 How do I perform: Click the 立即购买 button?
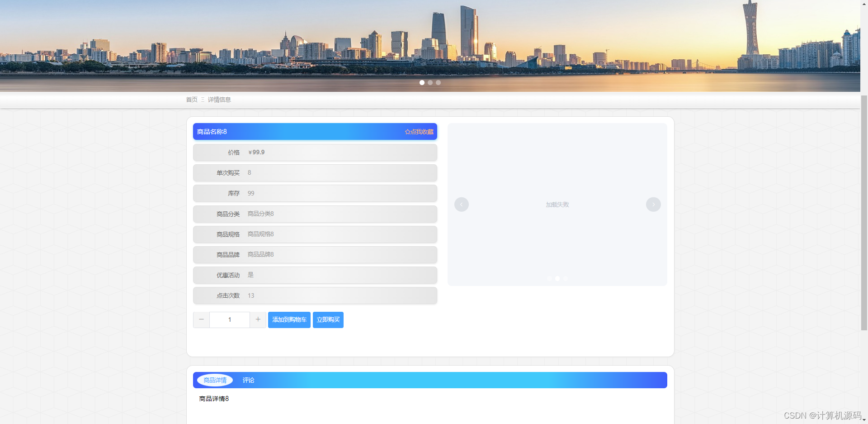point(328,319)
